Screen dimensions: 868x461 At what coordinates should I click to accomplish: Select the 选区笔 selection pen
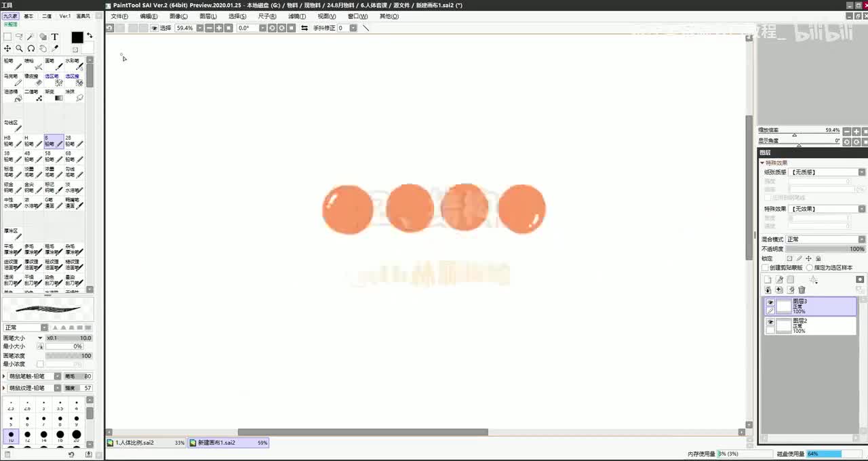point(54,80)
